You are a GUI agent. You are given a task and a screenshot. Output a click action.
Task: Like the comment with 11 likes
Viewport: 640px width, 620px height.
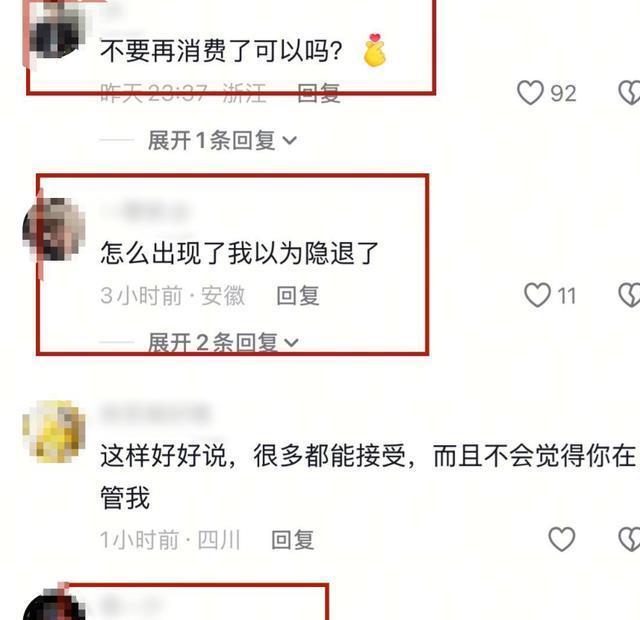[537, 295]
